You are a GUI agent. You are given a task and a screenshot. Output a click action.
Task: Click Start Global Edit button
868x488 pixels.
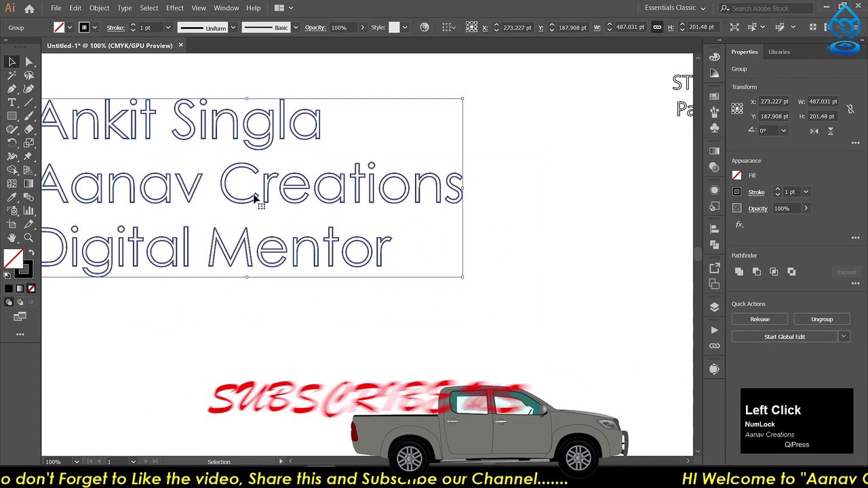[785, 337]
